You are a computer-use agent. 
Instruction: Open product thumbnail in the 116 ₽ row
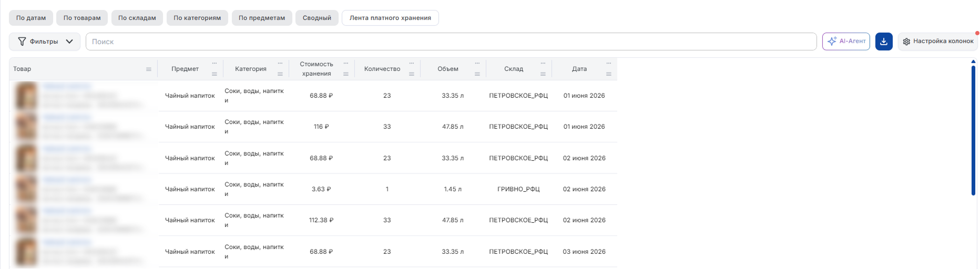(26, 127)
